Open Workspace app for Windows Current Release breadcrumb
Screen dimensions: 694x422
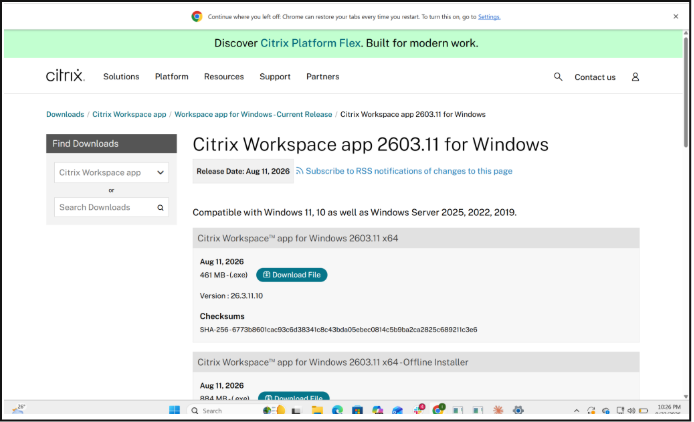(x=253, y=114)
